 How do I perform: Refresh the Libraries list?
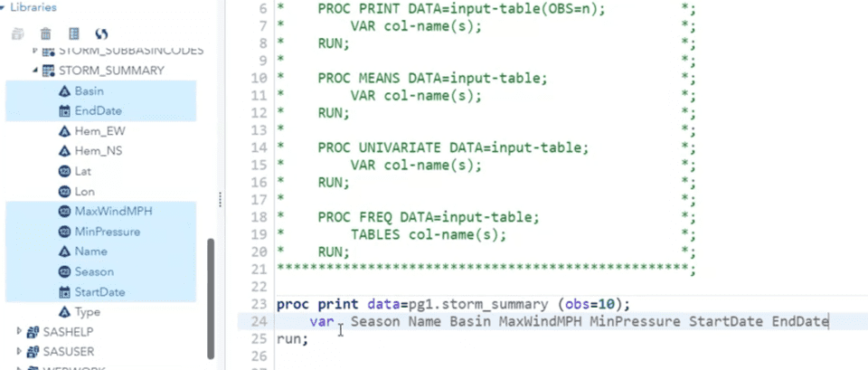101,33
